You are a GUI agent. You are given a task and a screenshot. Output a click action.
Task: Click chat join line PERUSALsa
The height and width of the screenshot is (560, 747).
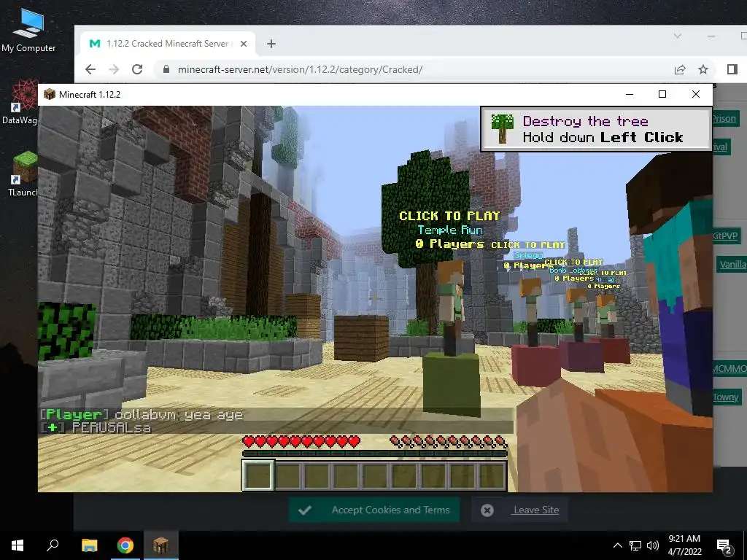pos(96,427)
